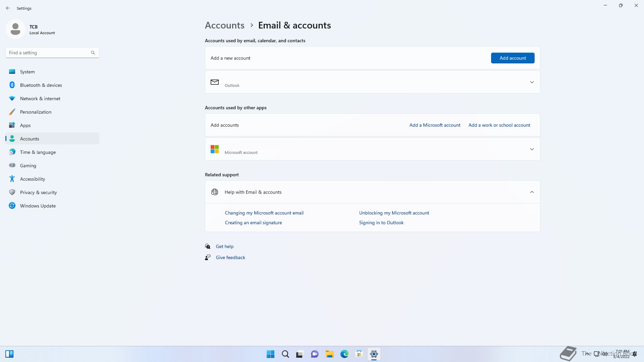Image resolution: width=644 pixels, height=362 pixels.
Task: Open taskbar Search
Action: [x=285, y=354]
